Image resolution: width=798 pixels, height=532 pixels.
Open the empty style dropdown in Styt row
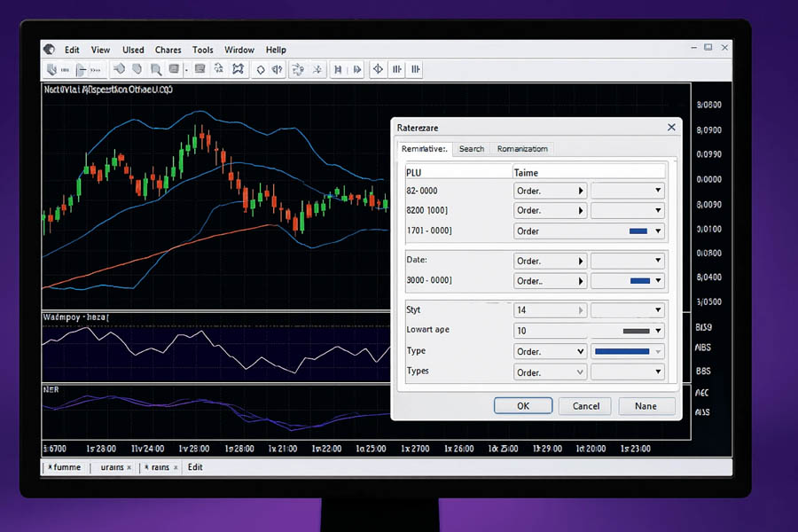point(628,310)
